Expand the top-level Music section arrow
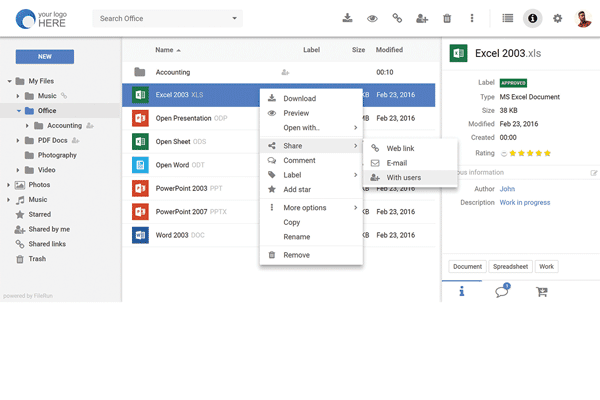Viewport: 600px width, 400px height. pos(8,199)
